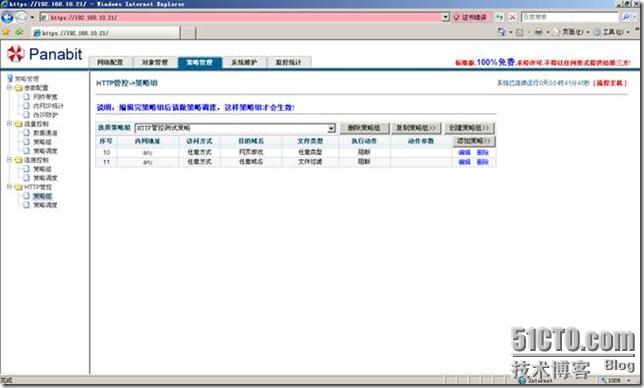This screenshot has width=644, height=388.
Task: Open 策略组 under 连接控制
Action: 42,169
